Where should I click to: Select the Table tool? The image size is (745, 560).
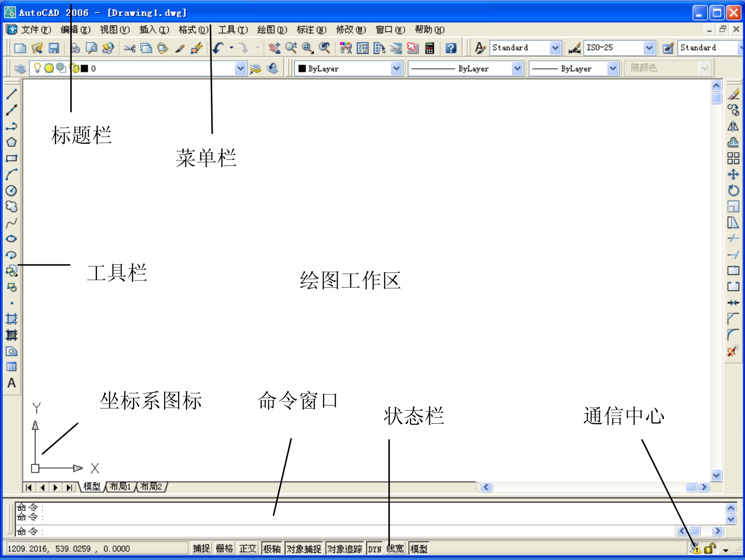pos(11,367)
